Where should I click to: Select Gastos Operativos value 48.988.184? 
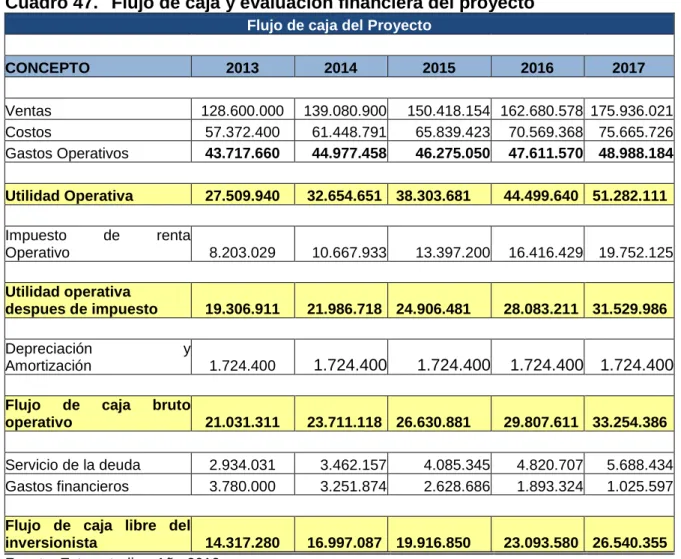pos(636,153)
